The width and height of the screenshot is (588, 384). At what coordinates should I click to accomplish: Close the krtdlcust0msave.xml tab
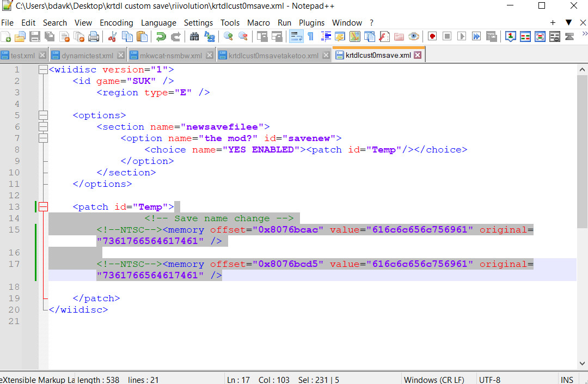coord(418,55)
